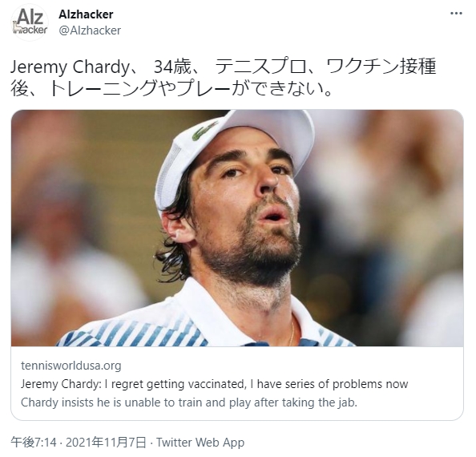Click the word ワクチン接種 in the tweet
476x457 pixels.
point(381,67)
